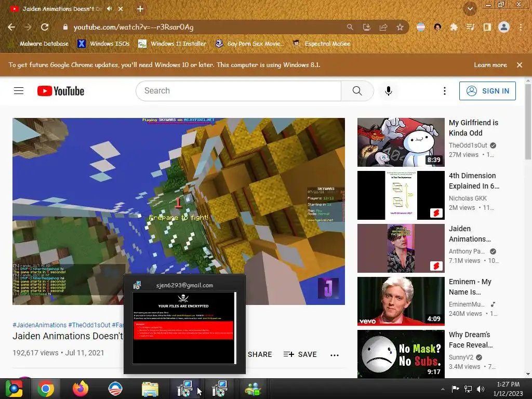
Task: Click Chrome icon in taskbar
Action: (46, 389)
